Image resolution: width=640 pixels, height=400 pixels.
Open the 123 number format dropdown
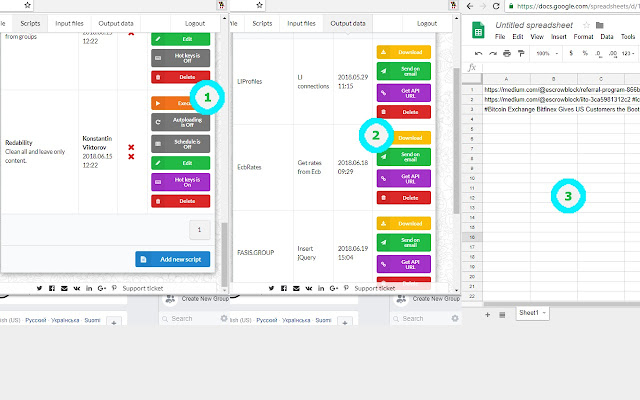point(628,53)
